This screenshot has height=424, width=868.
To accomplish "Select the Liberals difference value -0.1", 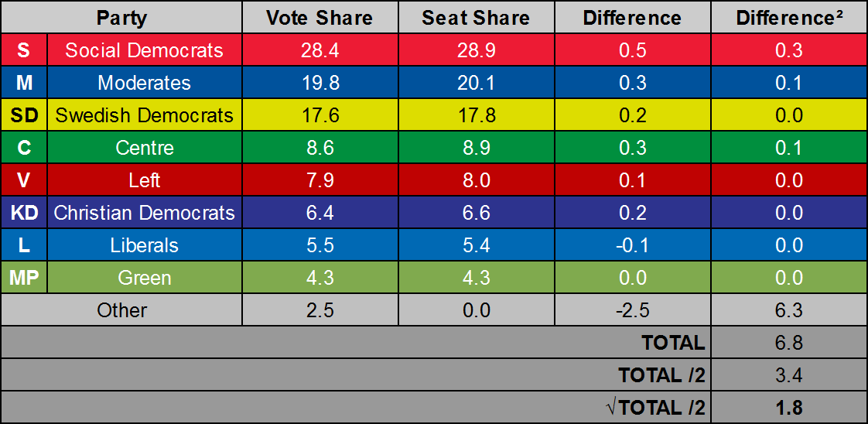I will coord(632,245).
